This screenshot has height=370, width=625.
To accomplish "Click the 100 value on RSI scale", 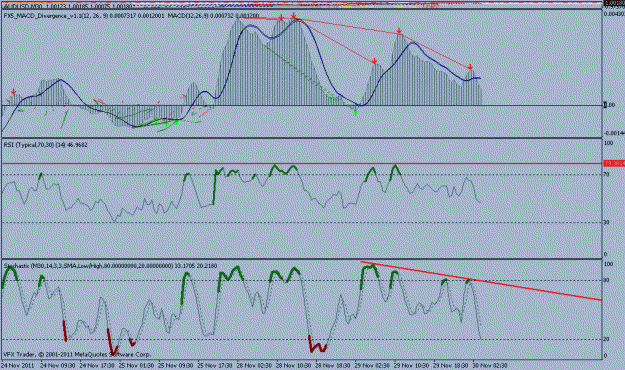I will pyautogui.click(x=609, y=143).
